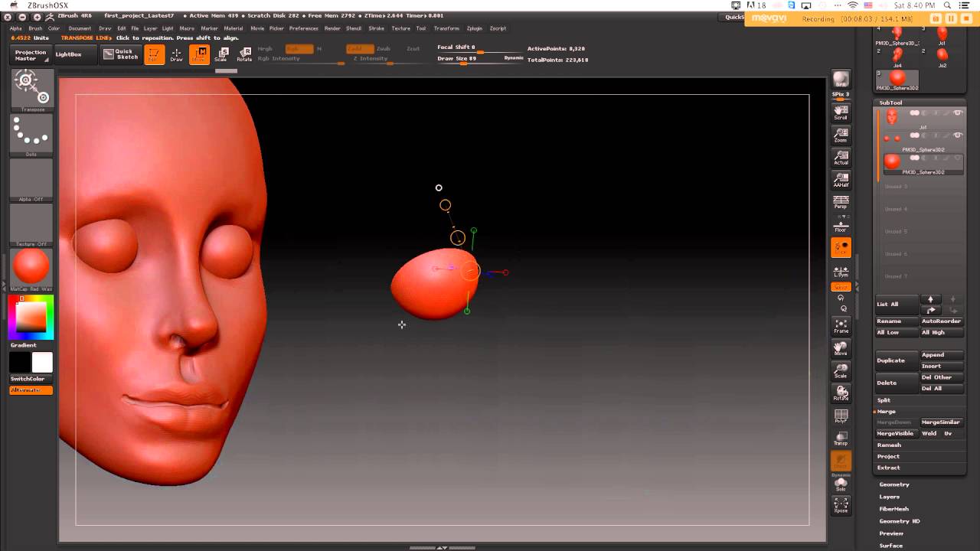This screenshot has width=980, height=551.
Task: Expand the Split section
Action: point(884,400)
